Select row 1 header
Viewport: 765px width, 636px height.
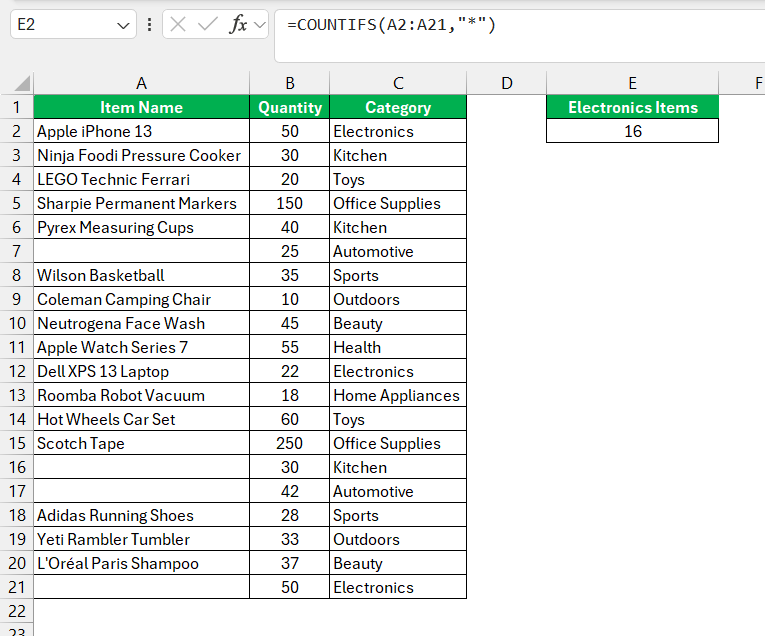pyautogui.click(x=17, y=107)
